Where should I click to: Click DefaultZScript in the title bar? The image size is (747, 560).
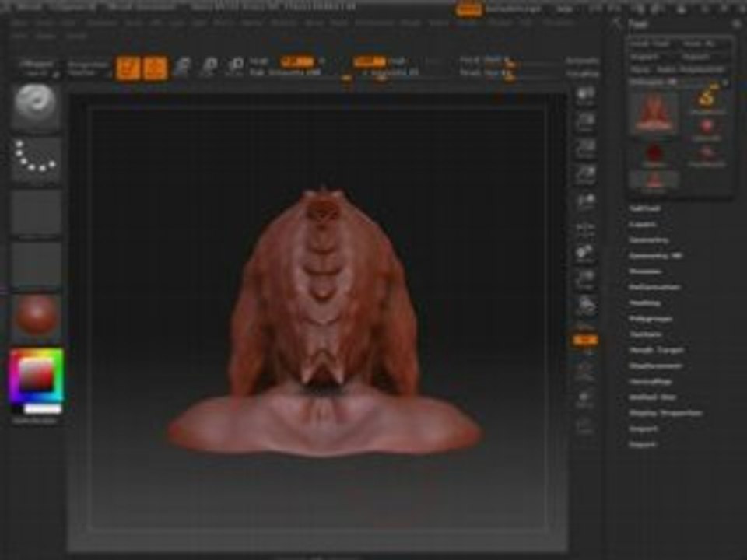click(x=513, y=9)
